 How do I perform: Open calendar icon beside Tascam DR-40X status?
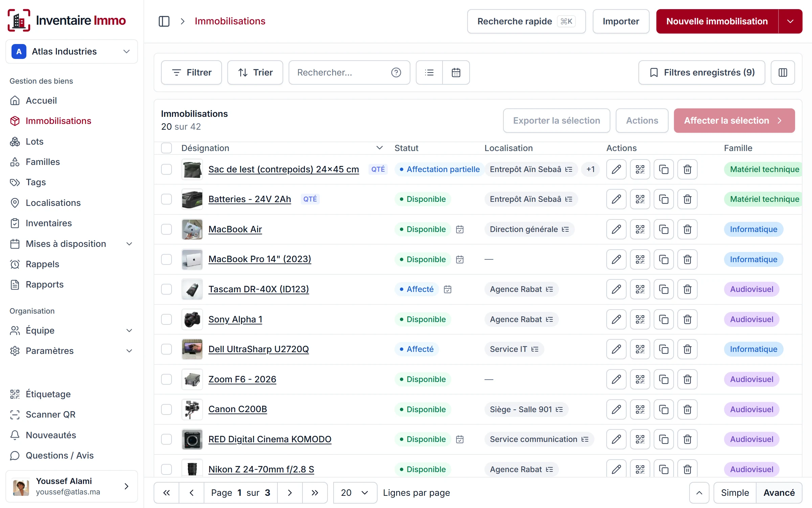pyautogui.click(x=448, y=289)
